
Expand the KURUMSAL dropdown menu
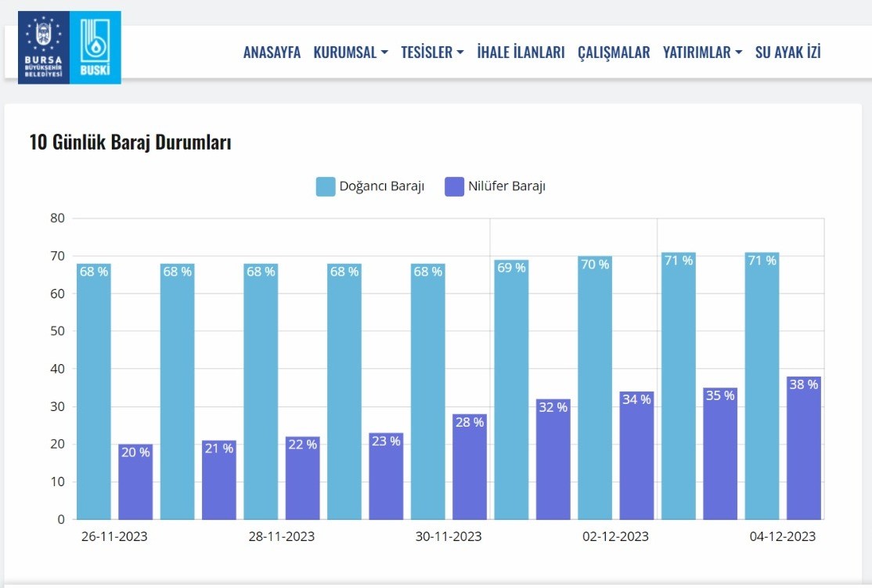350,52
